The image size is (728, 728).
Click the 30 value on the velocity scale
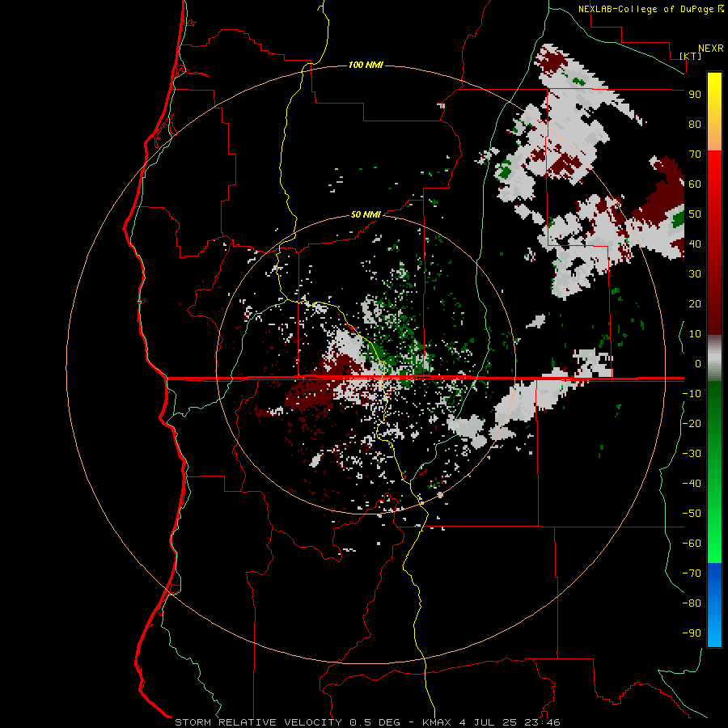(695, 274)
